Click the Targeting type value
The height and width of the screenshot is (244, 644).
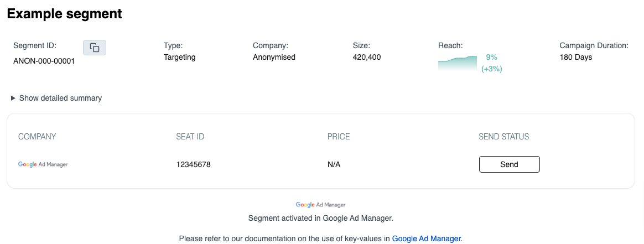pyautogui.click(x=179, y=57)
